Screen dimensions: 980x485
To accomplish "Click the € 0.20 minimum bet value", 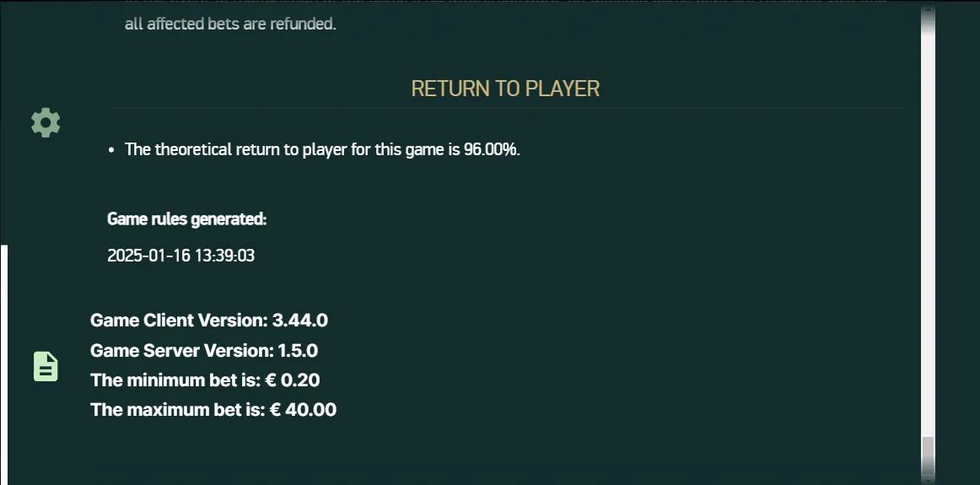I will pos(293,380).
